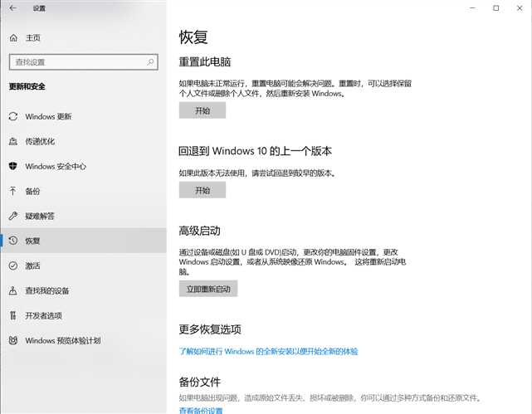532x414 pixels.
Task: Click the search magnifier icon
Action: click(150, 61)
